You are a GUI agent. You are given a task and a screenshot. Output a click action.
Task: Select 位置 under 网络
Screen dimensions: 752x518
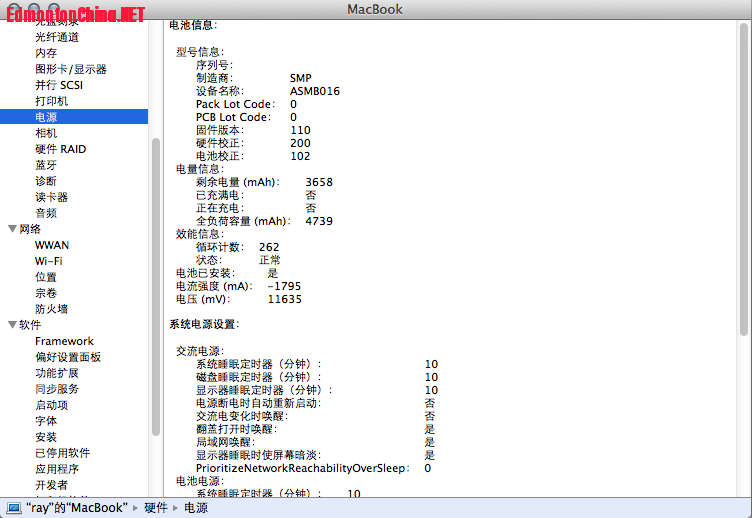pos(46,277)
